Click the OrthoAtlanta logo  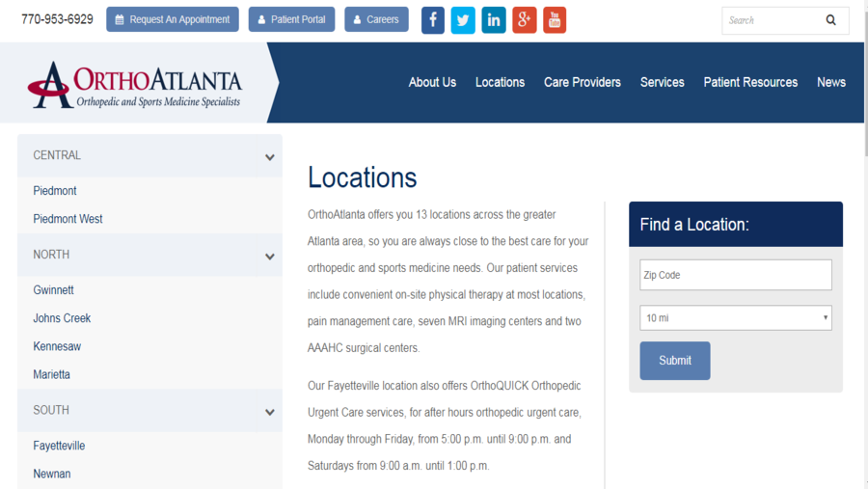pos(135,84)
